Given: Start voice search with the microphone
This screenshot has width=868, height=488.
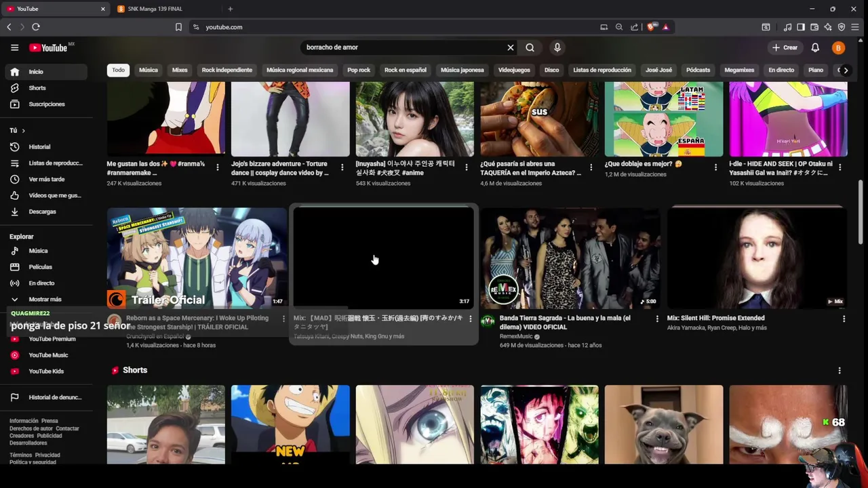Looking at the screenshot, I should click(557, 47).
